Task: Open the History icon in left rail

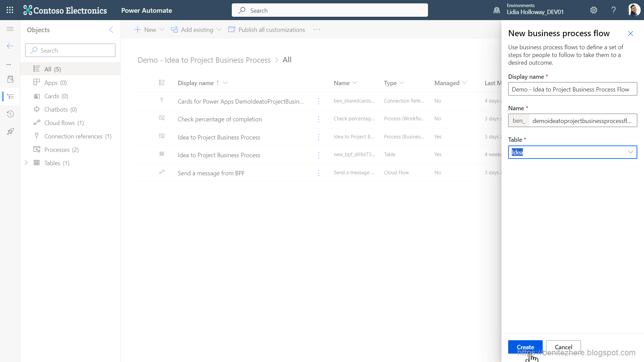Action: pyautogui.click(x=10, y=114)
